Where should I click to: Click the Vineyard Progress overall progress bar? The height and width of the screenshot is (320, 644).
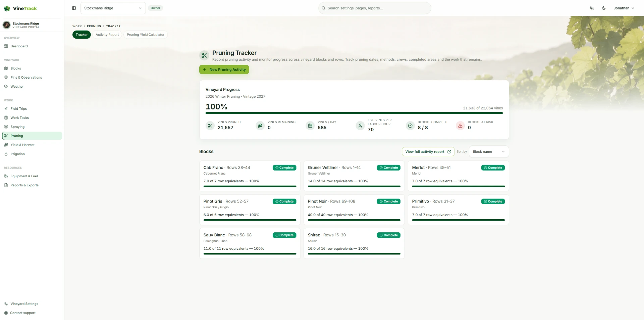(x=354, y=113)
